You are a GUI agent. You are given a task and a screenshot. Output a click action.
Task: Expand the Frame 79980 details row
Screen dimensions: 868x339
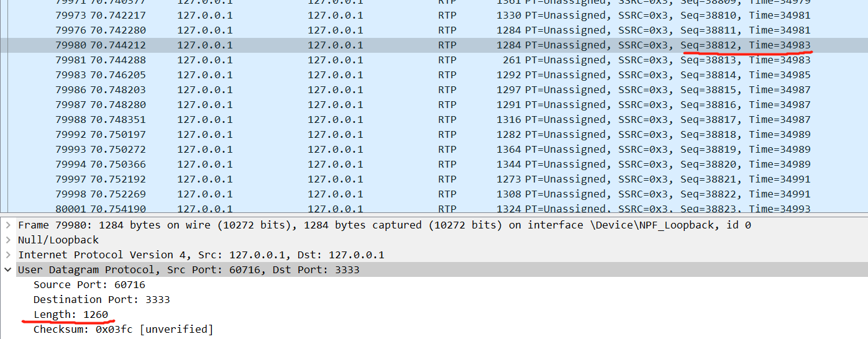7,225
